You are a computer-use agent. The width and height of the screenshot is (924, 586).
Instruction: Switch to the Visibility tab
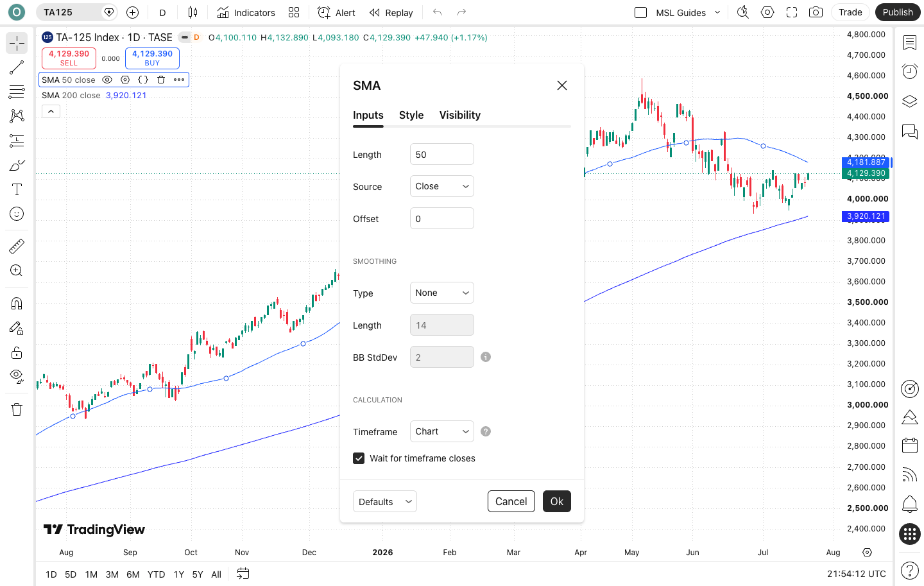click(460, 115)
